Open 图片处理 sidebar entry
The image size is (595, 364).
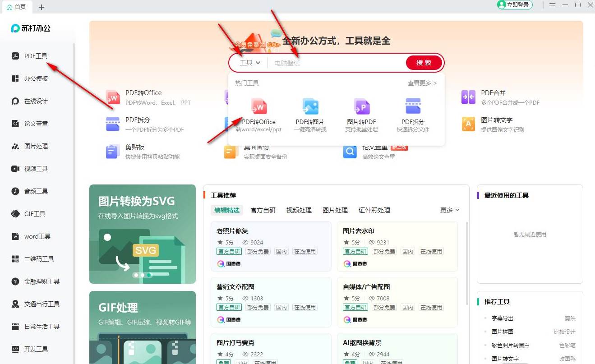point(30,146)
